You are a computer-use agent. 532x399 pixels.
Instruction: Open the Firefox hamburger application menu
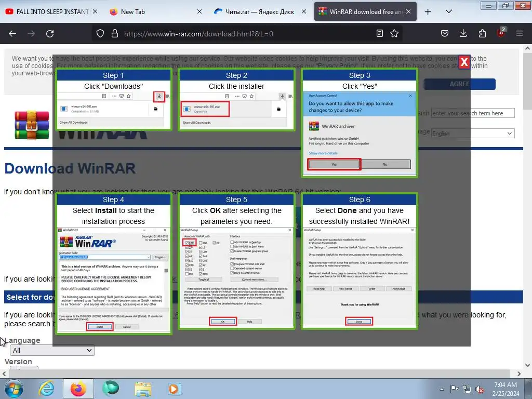tap(520, 33)
